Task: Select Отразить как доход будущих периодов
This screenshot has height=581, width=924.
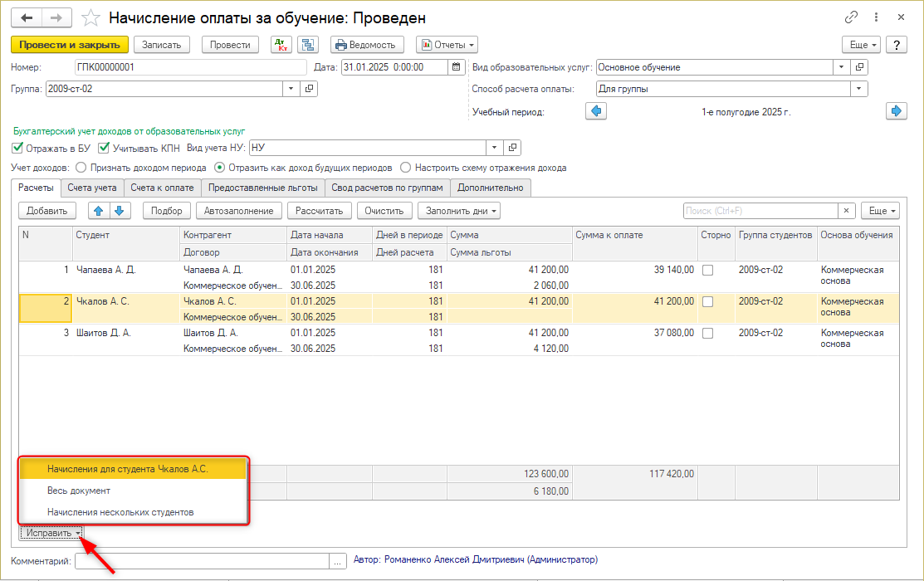Action: (219, 168)
